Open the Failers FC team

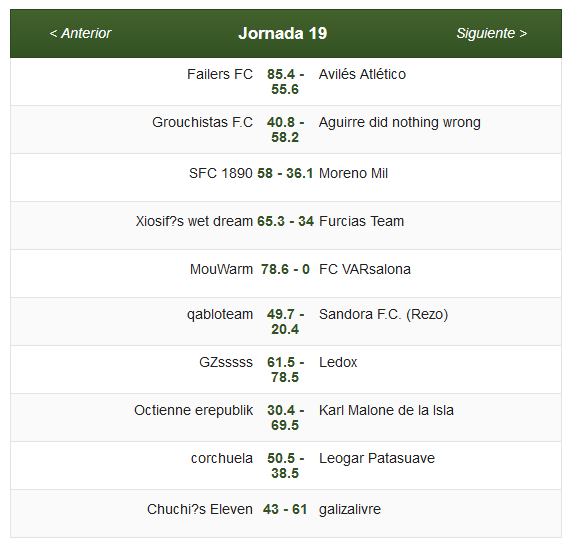point(220,74)
